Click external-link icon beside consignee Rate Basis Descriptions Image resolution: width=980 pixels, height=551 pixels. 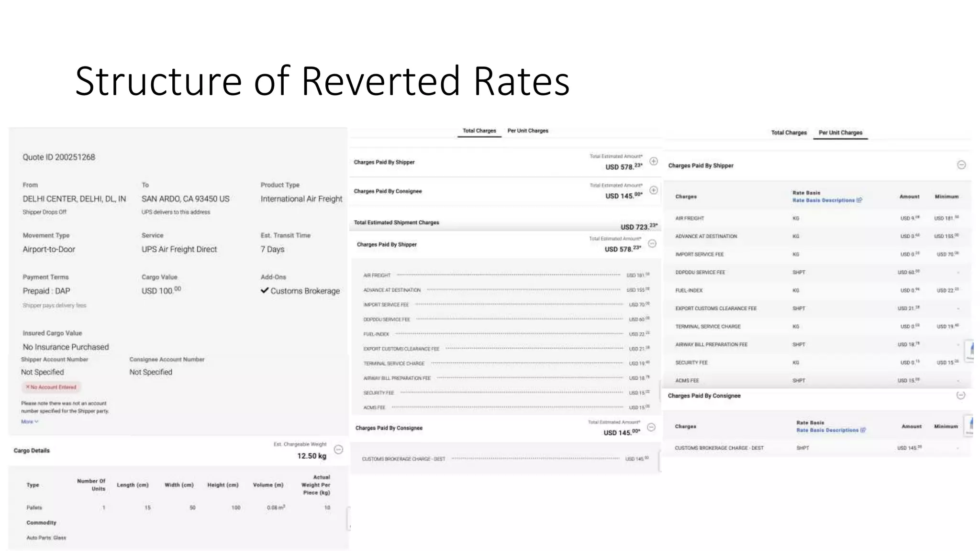tap(863, 430)
